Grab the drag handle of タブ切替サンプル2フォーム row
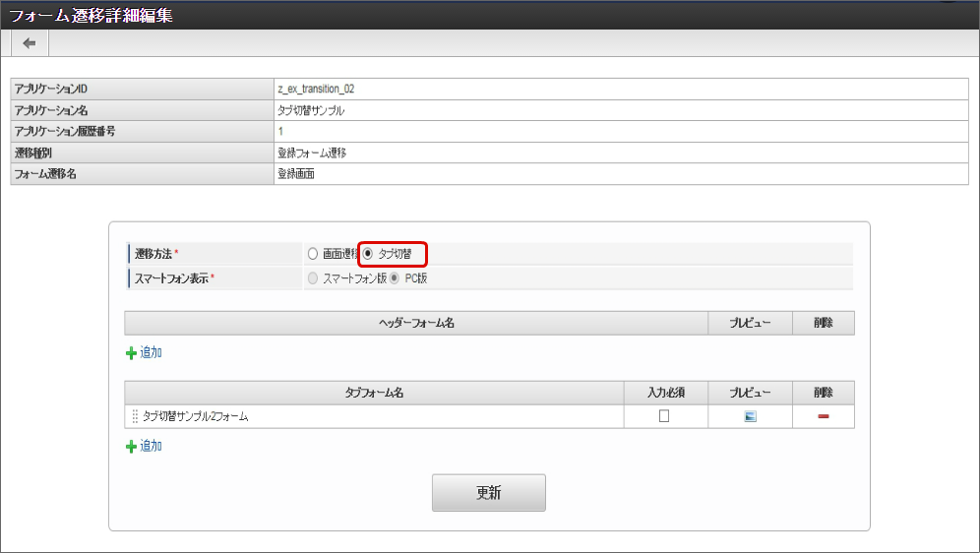Image resolution: width=980 pixels, height=553 pixels. pos(135,416)
